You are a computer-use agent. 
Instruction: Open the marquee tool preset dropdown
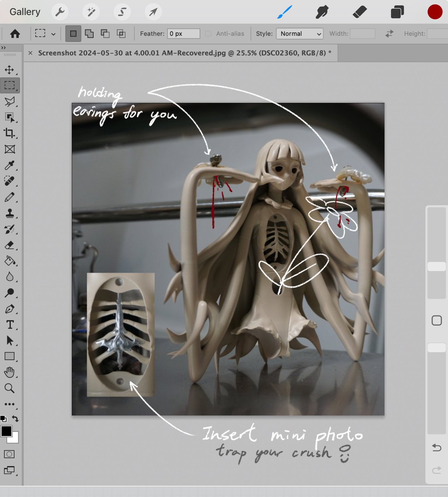[x=53, y=34]
